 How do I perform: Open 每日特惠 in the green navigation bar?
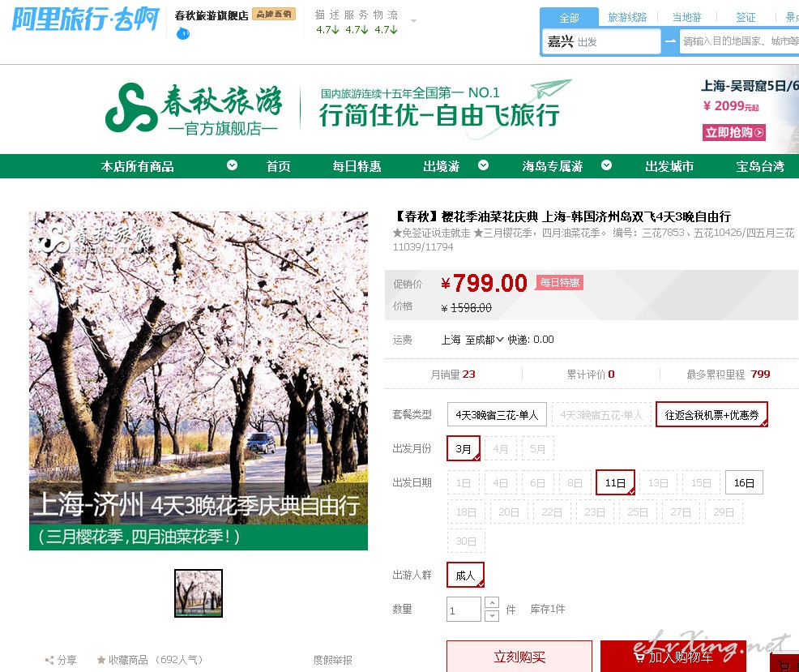click(357, 166)
